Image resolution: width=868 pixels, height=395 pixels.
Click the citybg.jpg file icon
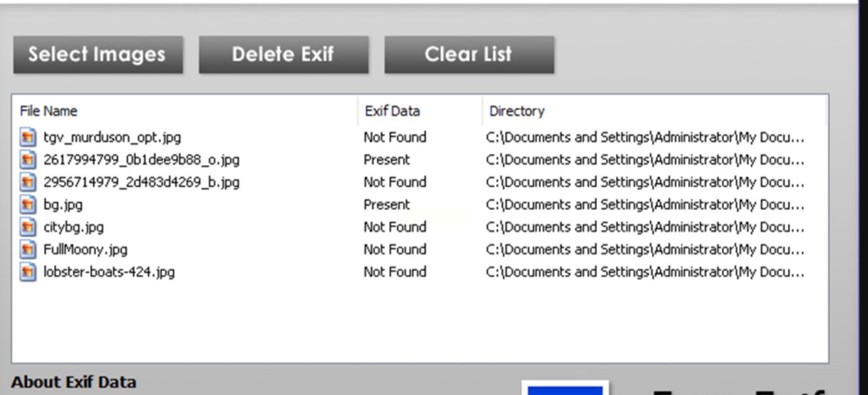pos(28,227)
